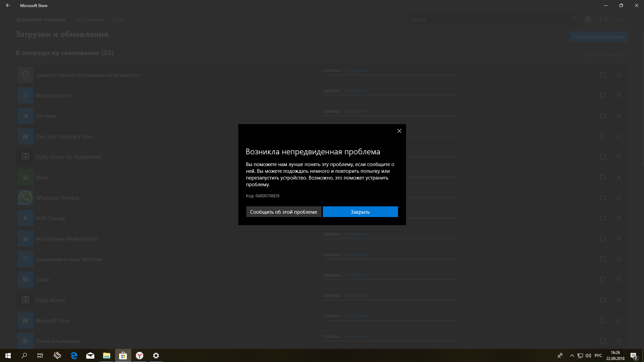Click the magnifier search icon in Store

click(574, 19)
